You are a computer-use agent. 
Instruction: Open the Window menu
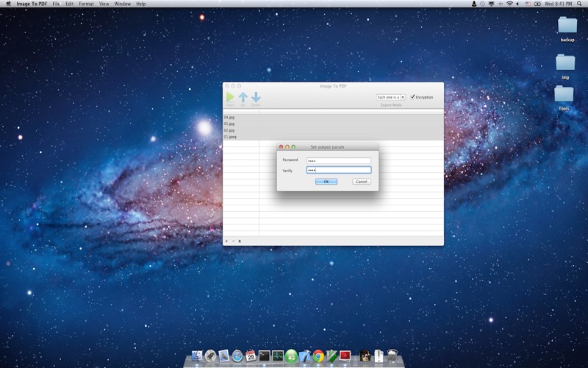click(x=123, y=4)
